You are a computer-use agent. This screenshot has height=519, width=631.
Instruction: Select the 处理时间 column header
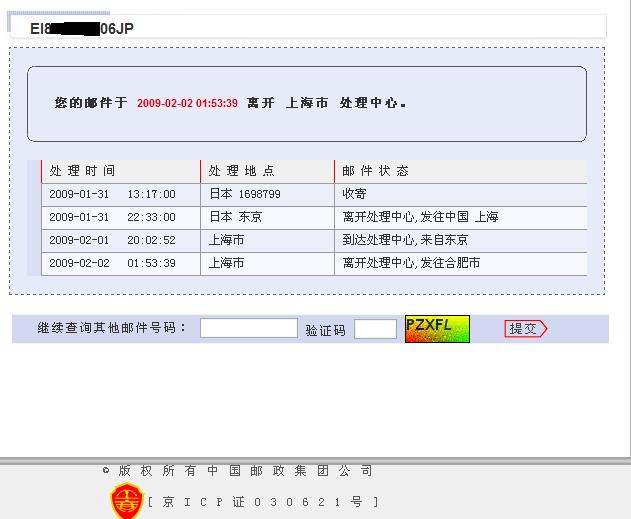(x=82, y=171)
